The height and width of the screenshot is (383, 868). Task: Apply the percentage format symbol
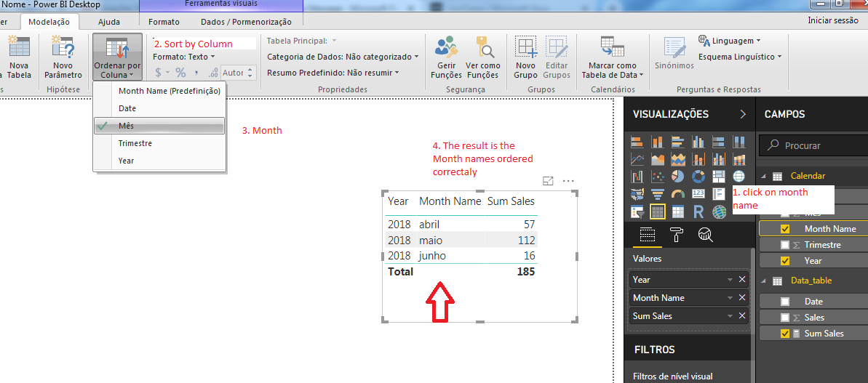pyautogui.click(x=180, y=73)
